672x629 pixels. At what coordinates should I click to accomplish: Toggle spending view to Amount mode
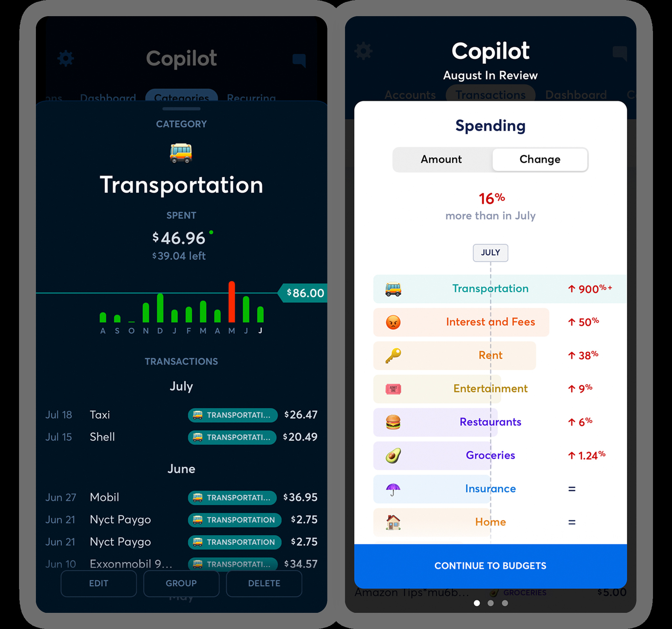[x=442, y=159]
